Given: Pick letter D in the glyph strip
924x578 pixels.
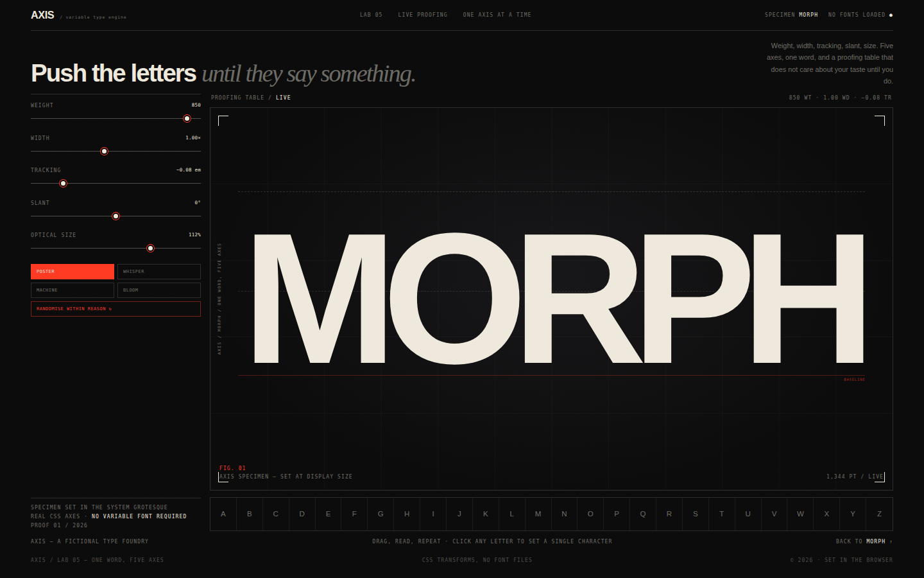Looking at the screenshot, I should [x=302, y=514].
